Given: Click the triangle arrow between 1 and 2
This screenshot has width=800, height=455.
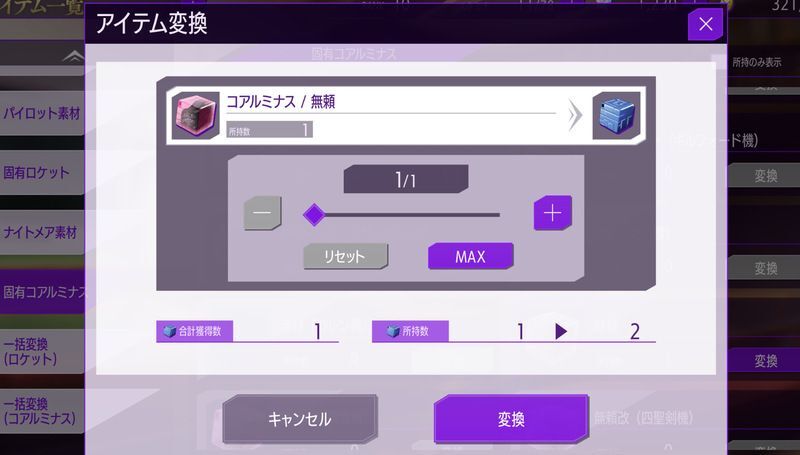Looking at the screenshot, I should (561, 332).
